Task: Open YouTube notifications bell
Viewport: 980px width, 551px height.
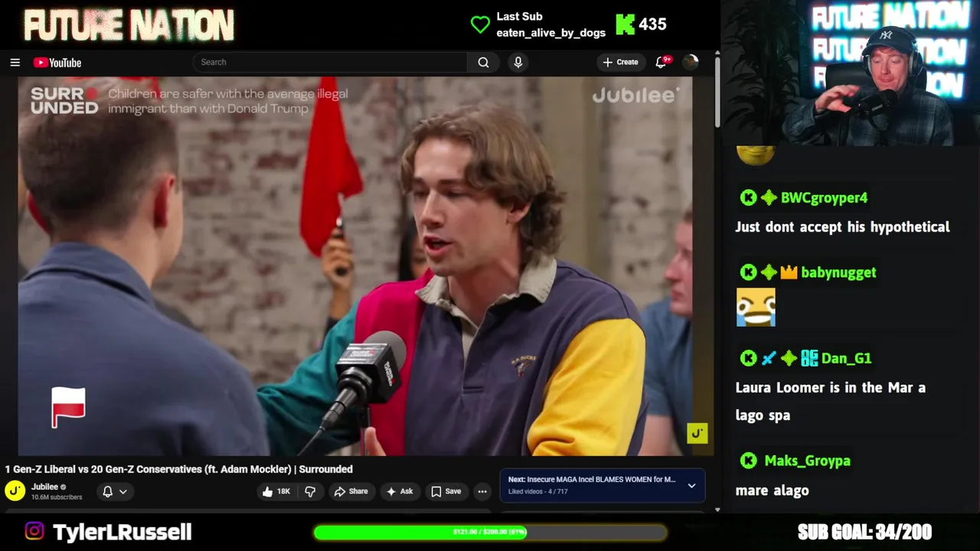Action: click(x=661, y=62)
